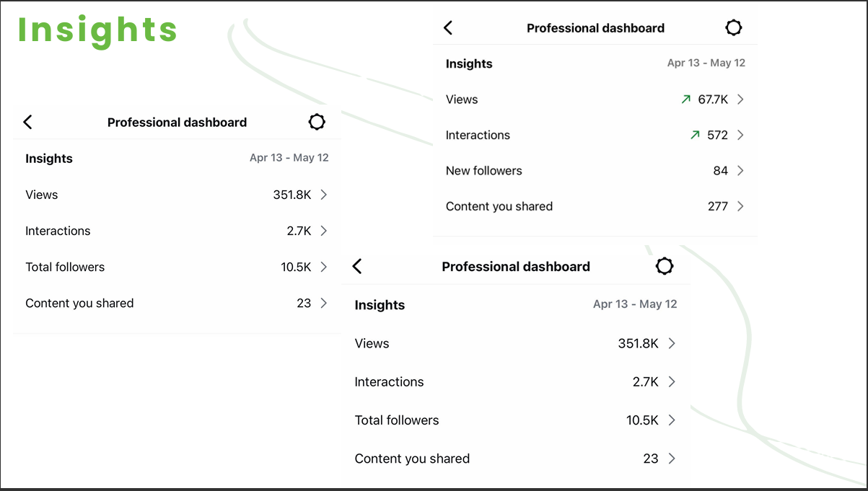Expand the chevron next to 277 content shared
This screenshot has width=868, height=491.
point(740,206)
